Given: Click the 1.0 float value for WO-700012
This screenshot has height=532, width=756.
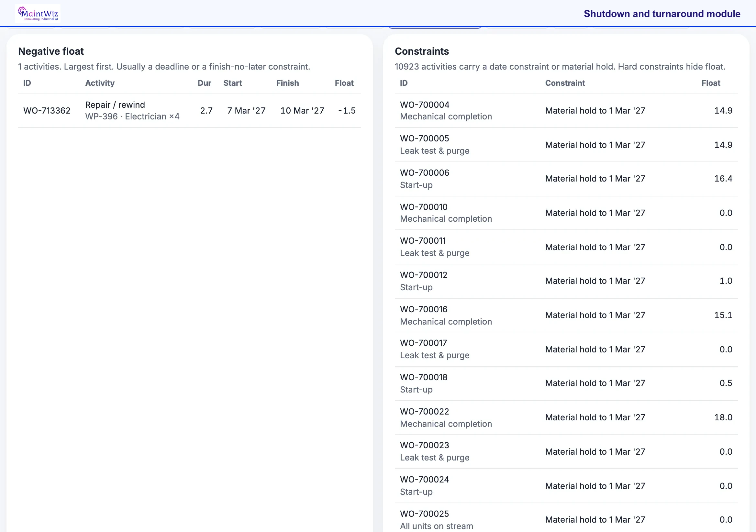Looking at the screenshot, I should tap(726, 281).
